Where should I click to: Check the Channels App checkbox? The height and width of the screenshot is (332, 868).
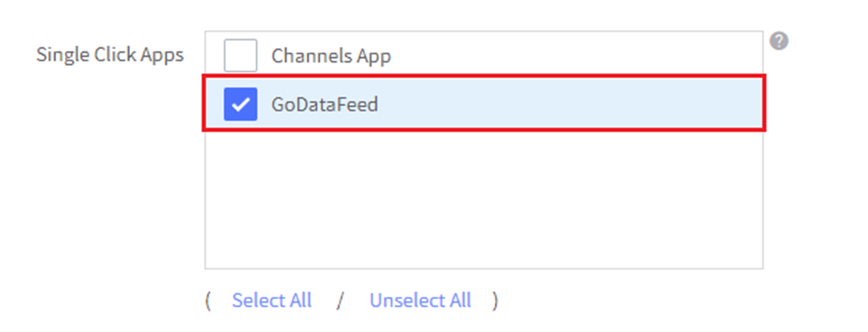point(240,55)
